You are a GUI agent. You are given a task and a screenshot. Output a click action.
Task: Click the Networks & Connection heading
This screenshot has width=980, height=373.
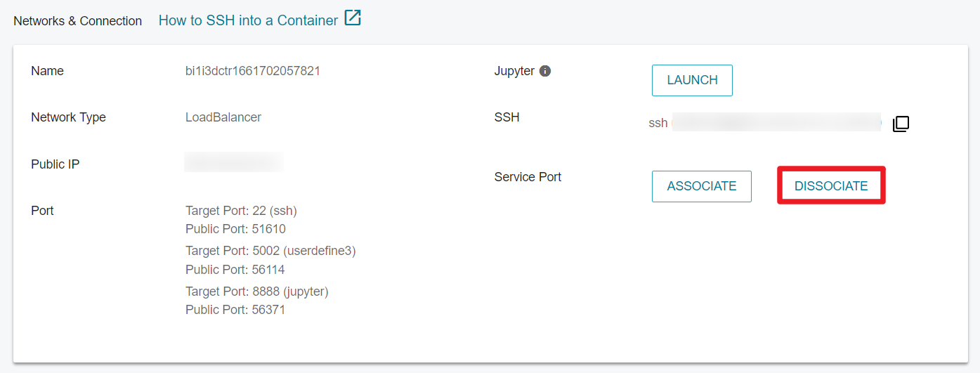[x=78, y=21]
